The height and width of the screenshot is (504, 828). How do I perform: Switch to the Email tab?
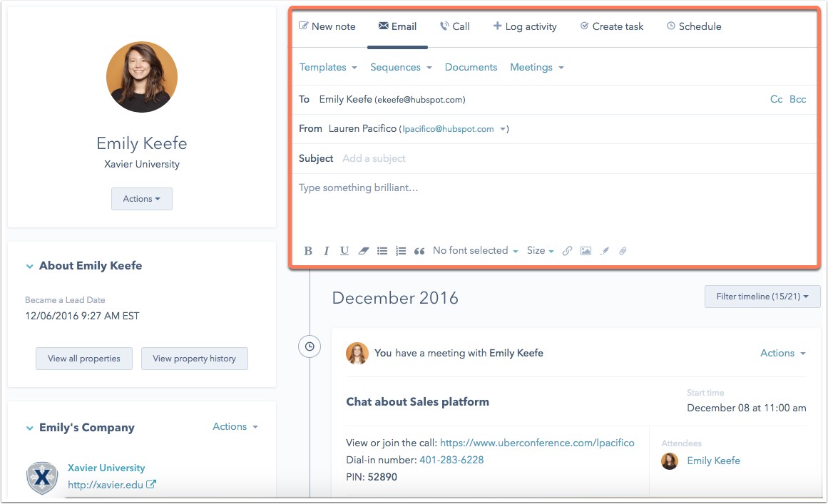(x=398, y=26)
